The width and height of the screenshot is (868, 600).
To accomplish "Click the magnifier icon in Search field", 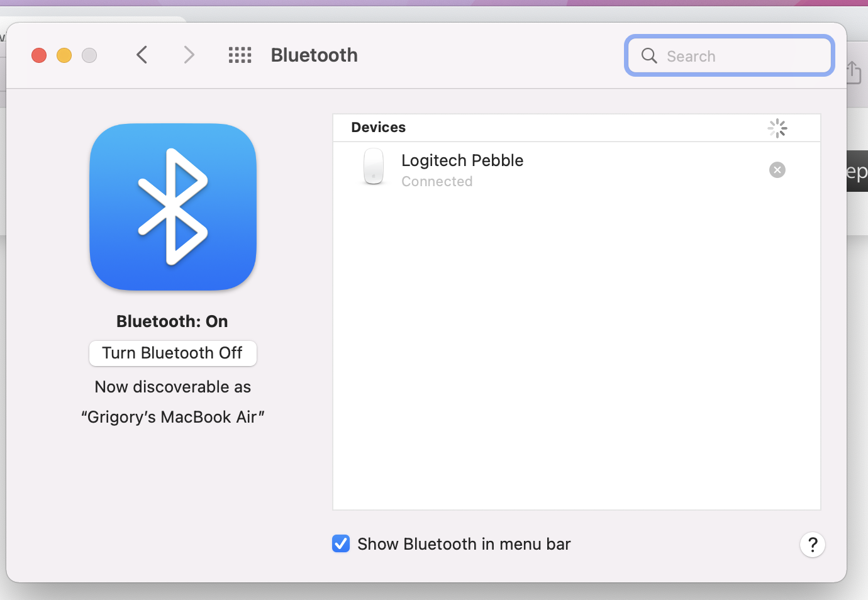I will pyautogui.click(x=649, y=56).
